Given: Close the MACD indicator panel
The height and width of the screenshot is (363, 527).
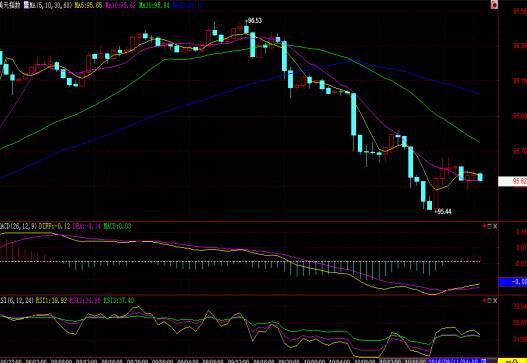Looking at the screenshot, I should pos(495,227).
